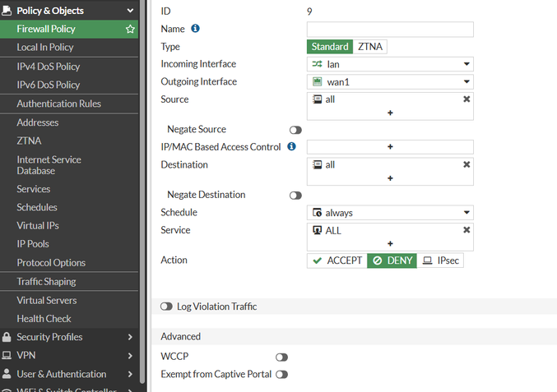This screenshot has height=392, width=557.
Task: Click the Name input field
Action: tap(390, 30)
